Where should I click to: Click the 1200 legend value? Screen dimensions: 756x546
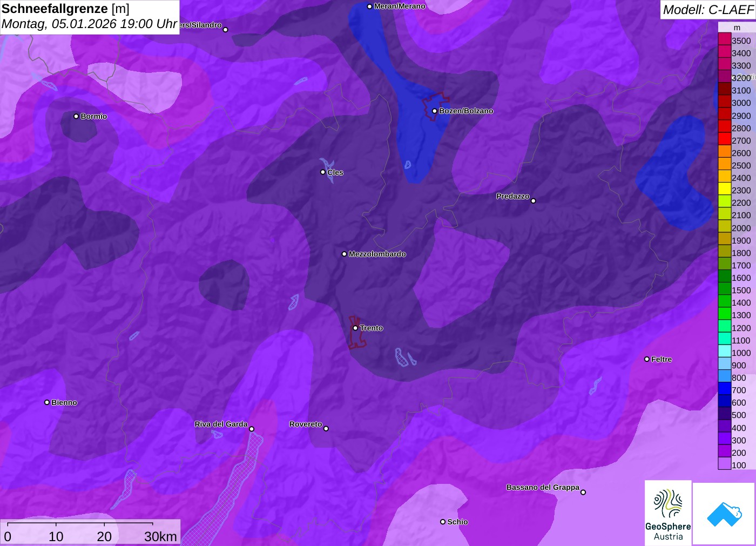click(x=741, y=328)
